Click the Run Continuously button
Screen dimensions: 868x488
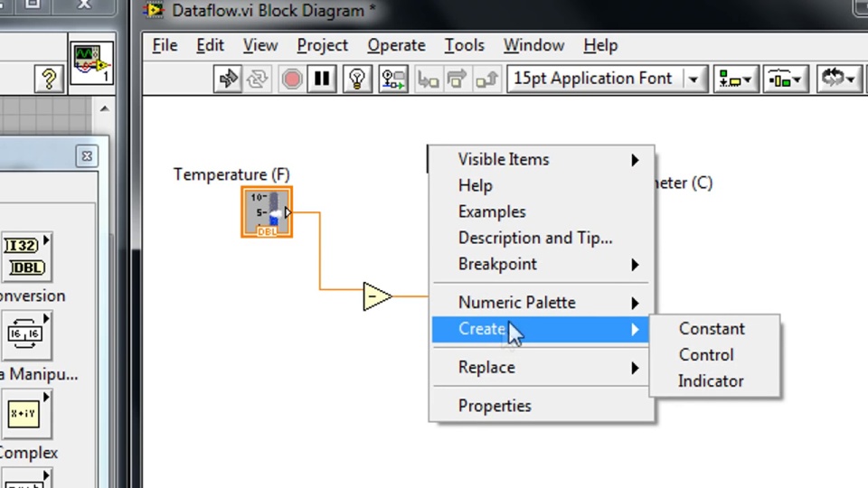coord(257,80)
